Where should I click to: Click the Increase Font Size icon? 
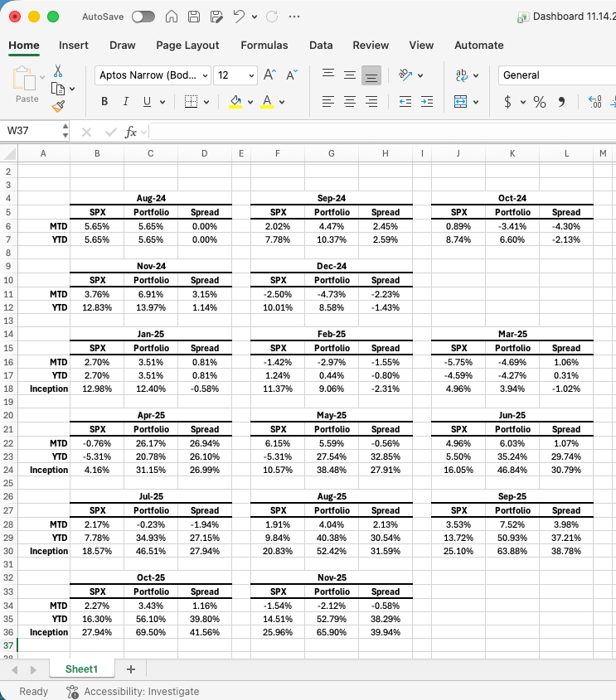click(x=270, y=75)
